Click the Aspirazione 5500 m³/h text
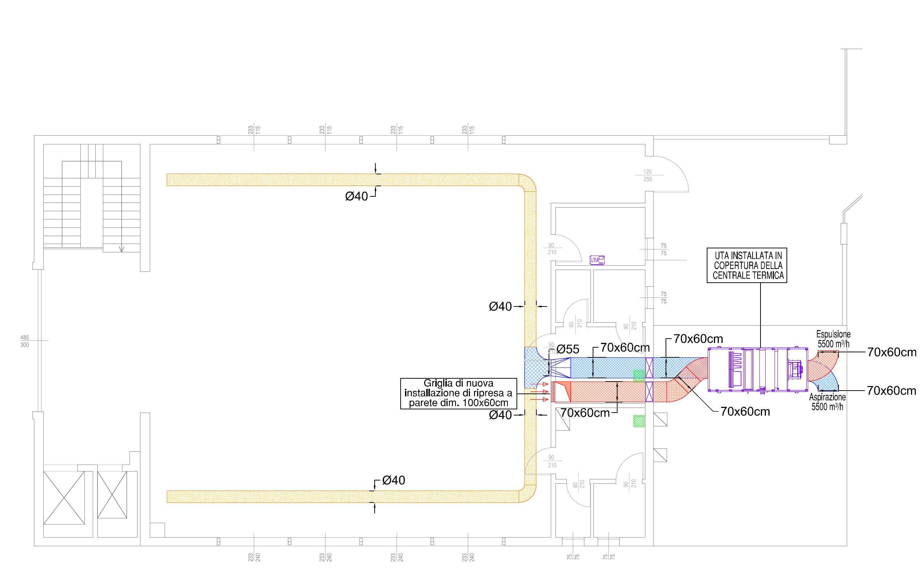924x570 pixels. [x=827, y=402]
